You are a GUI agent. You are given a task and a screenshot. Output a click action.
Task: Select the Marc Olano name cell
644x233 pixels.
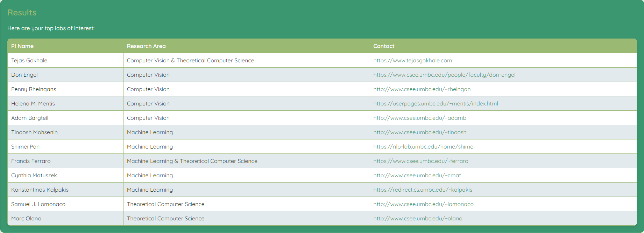click(x=65, y=218)
